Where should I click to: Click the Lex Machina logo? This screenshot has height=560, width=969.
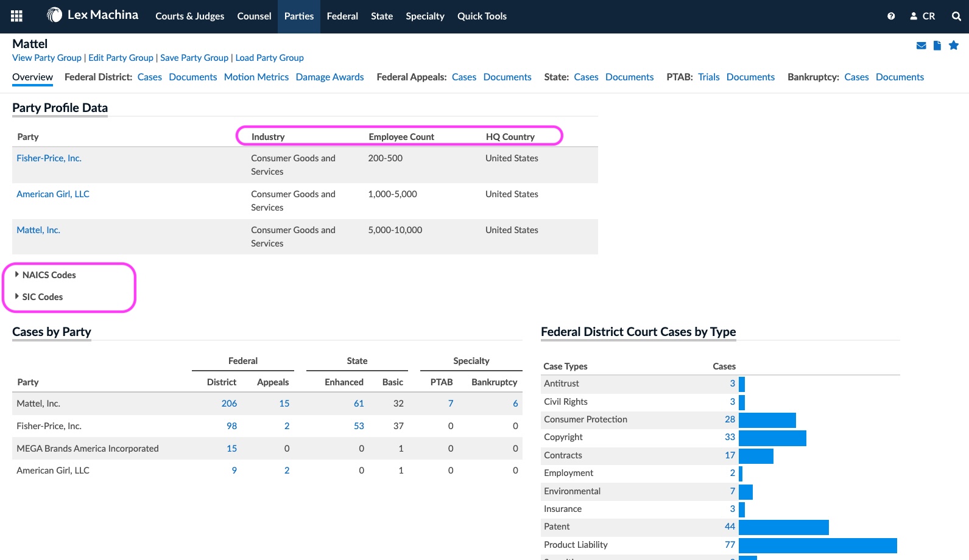point(93,15)
